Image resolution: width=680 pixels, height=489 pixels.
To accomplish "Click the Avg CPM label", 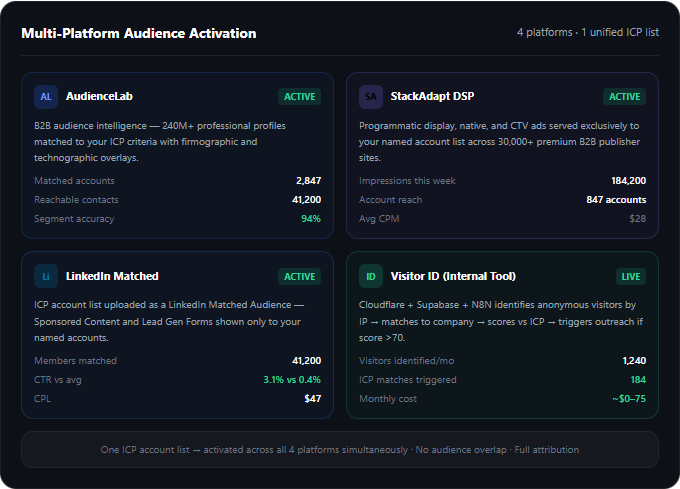I will (379, 219).
